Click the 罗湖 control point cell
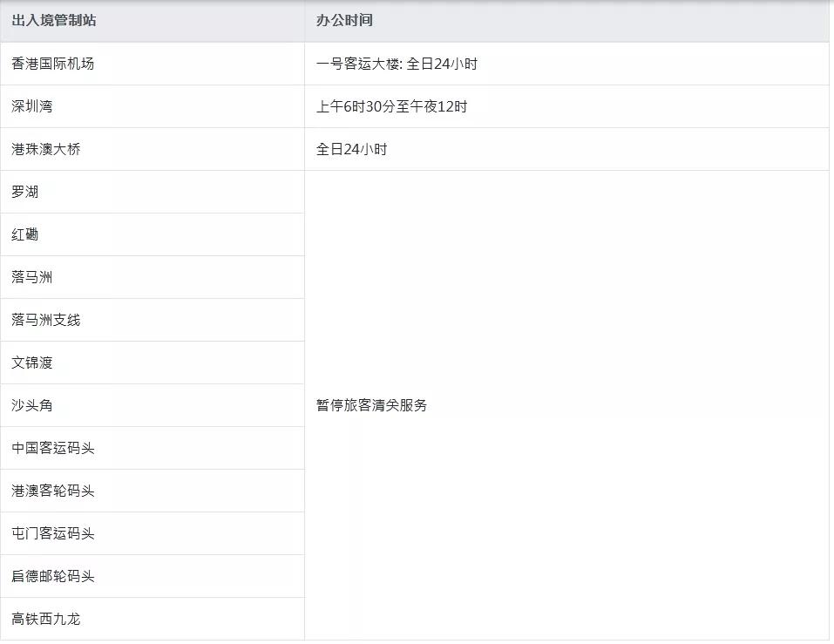 (x=25, y=192)
